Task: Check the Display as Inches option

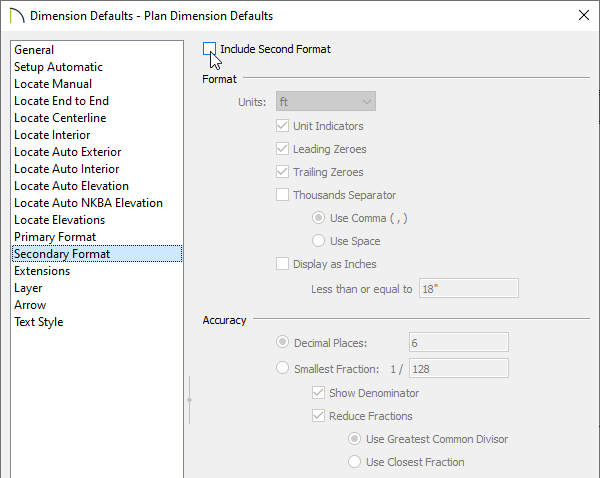Action: [282, 264]
